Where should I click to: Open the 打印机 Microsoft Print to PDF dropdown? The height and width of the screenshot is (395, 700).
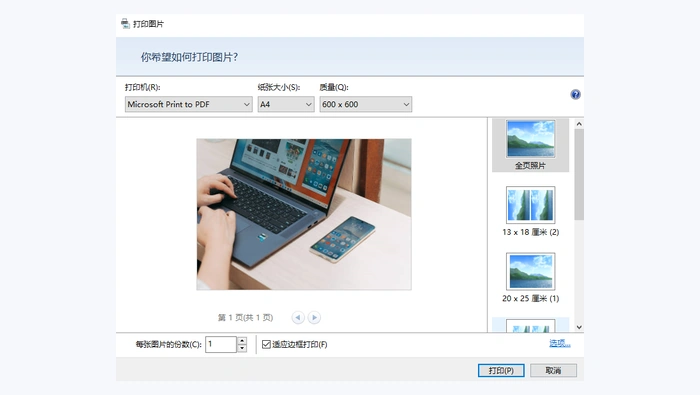pos(188,104)
